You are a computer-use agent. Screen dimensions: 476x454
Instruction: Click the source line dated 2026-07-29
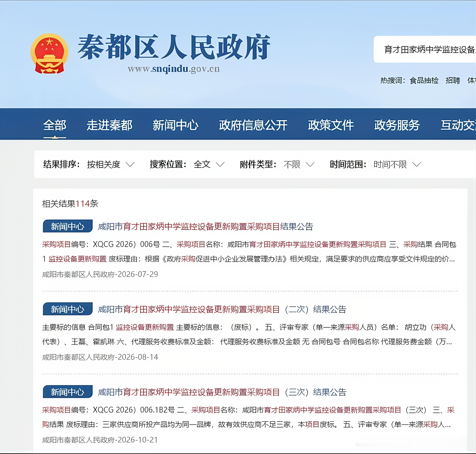(x=100, y=274)
